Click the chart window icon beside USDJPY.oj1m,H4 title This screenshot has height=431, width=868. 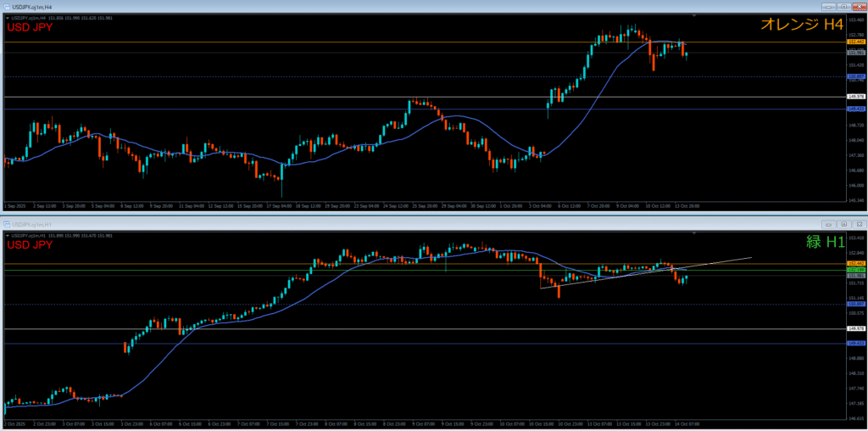[x=6, y=7]
